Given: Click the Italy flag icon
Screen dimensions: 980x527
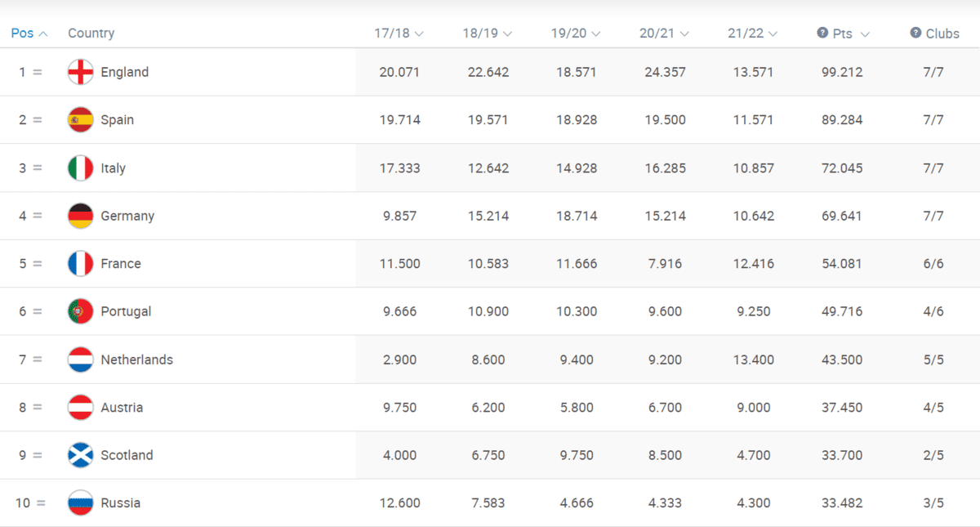Looking at the screenshot, I should click(x=80, y=168).
